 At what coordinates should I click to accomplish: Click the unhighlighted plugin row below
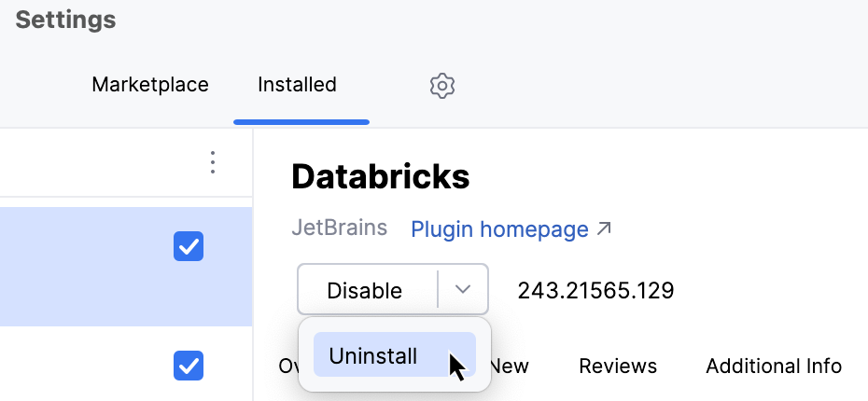coord(84,366)
